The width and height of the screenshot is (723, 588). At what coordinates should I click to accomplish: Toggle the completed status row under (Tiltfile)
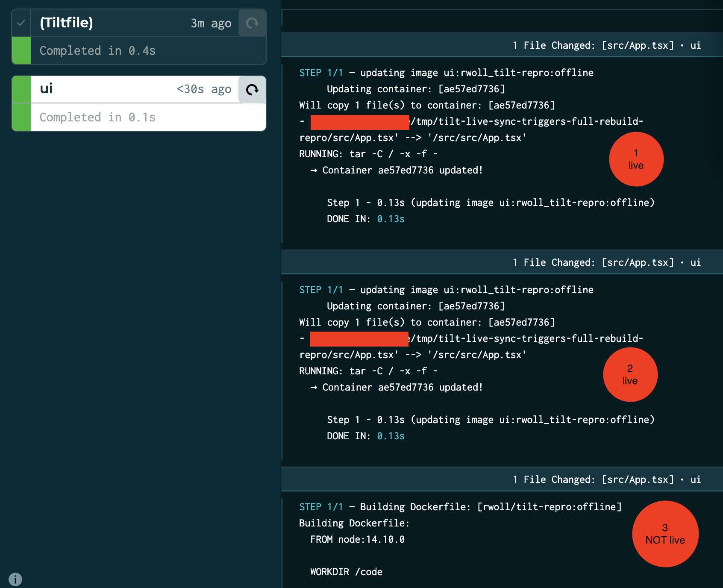point(97,50)
